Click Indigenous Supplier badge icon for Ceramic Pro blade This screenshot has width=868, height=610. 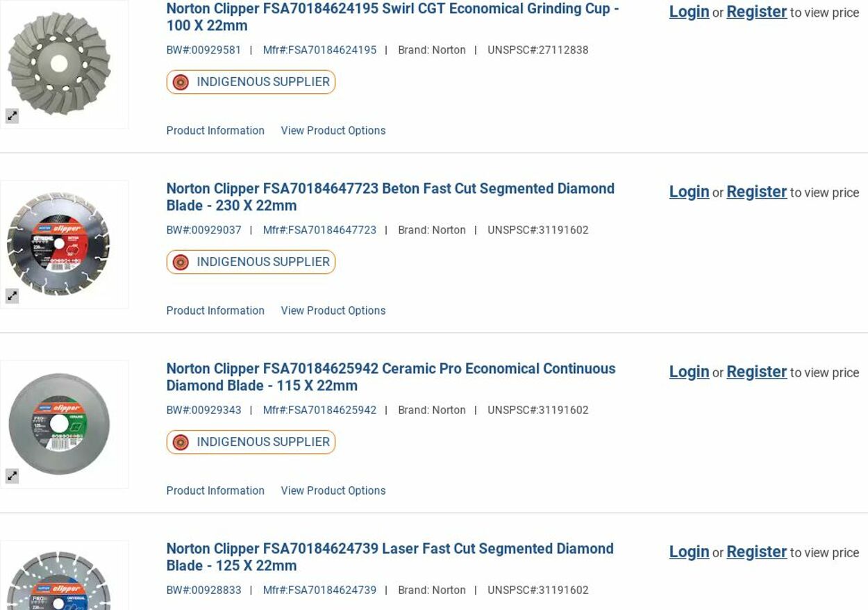[x=181, y=443]
